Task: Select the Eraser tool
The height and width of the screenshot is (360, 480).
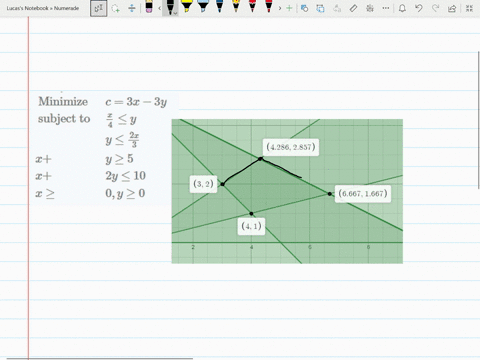Action: click(x=149, y=7)
